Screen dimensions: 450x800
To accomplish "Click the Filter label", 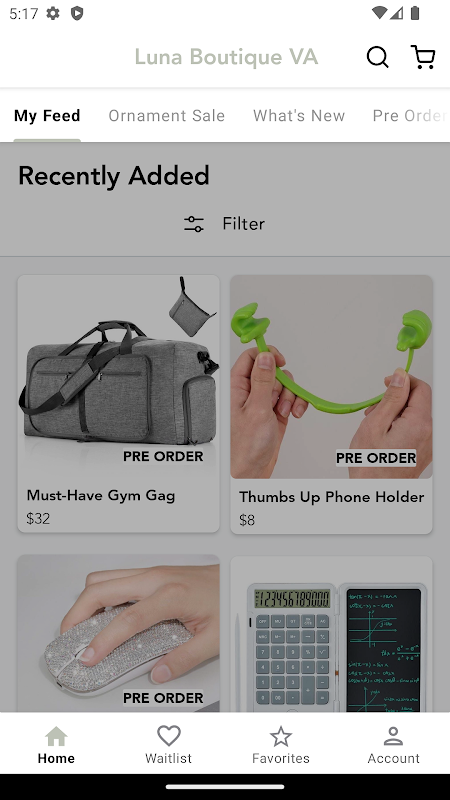I will tap(243, 224).
